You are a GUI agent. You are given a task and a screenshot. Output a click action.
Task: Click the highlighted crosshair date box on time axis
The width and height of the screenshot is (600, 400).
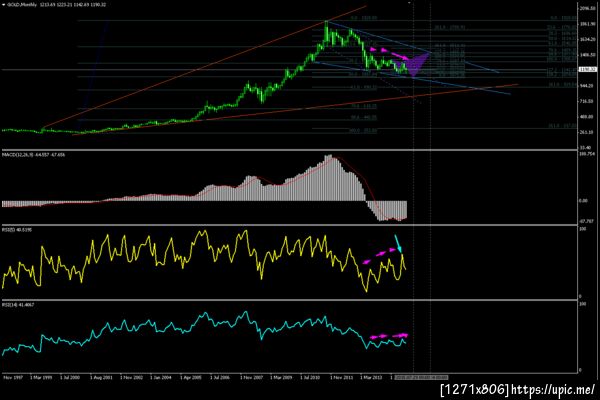pyautogui.click(x=421, y=377)
